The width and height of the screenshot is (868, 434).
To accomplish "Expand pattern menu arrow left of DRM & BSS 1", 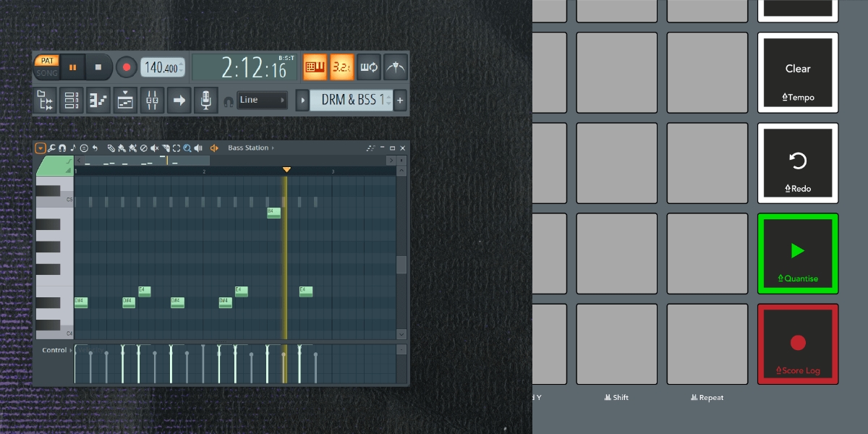I will (302, 100).
